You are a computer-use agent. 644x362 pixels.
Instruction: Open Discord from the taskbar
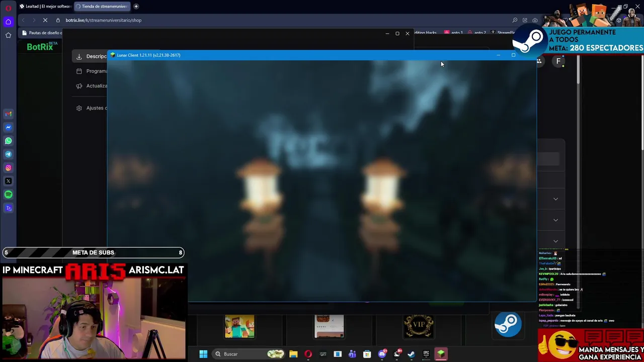[x=382, y=354]
